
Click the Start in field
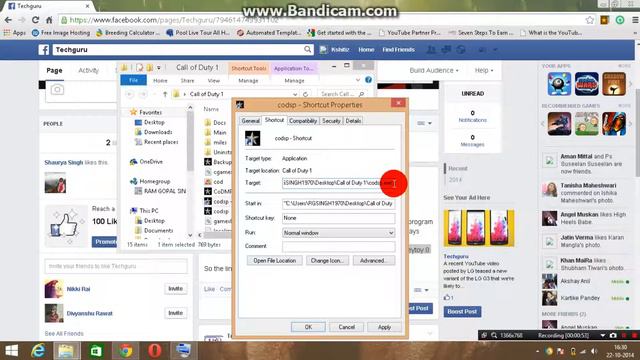pyautogui.click(x=338, y=203)
